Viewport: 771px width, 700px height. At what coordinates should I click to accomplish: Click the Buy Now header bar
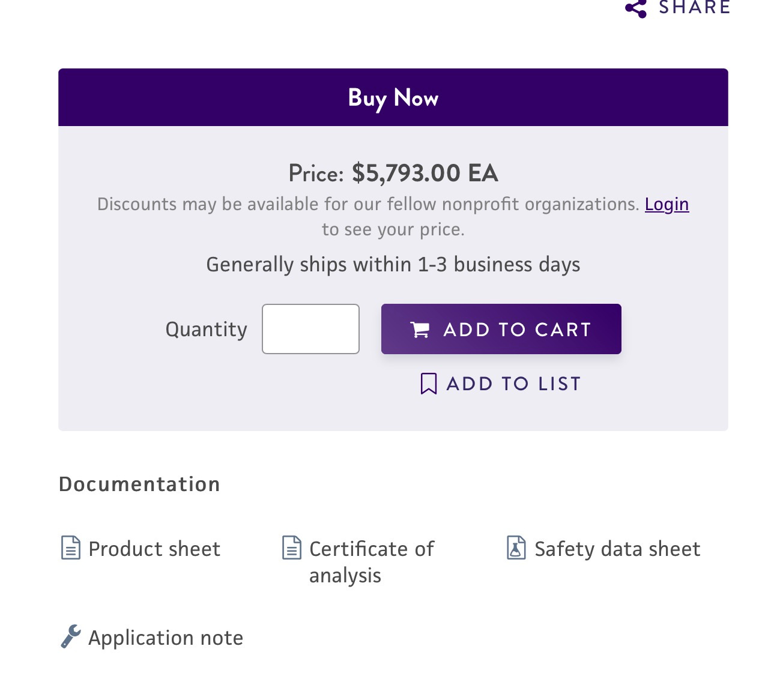tap(393, 97)
